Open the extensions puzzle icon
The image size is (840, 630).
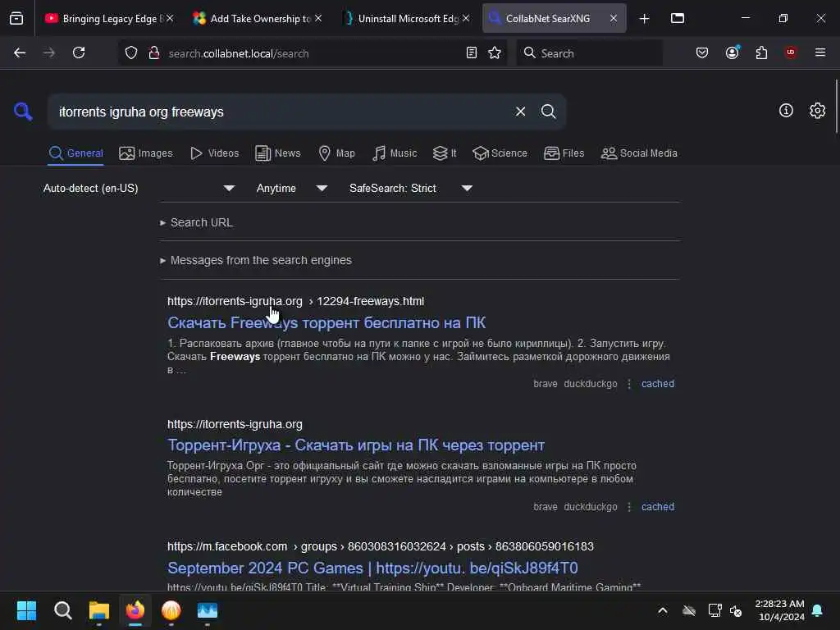click(761, 52)
